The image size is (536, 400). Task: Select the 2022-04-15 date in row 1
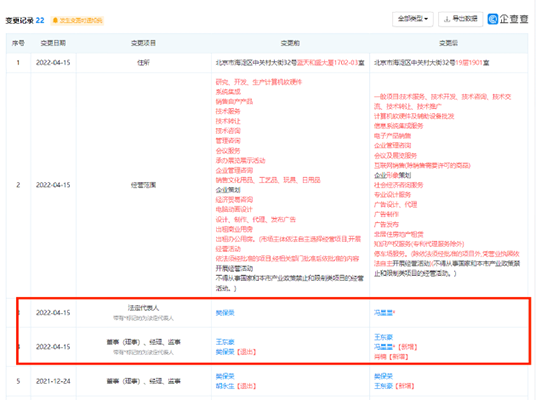click(x=53, y=63)
